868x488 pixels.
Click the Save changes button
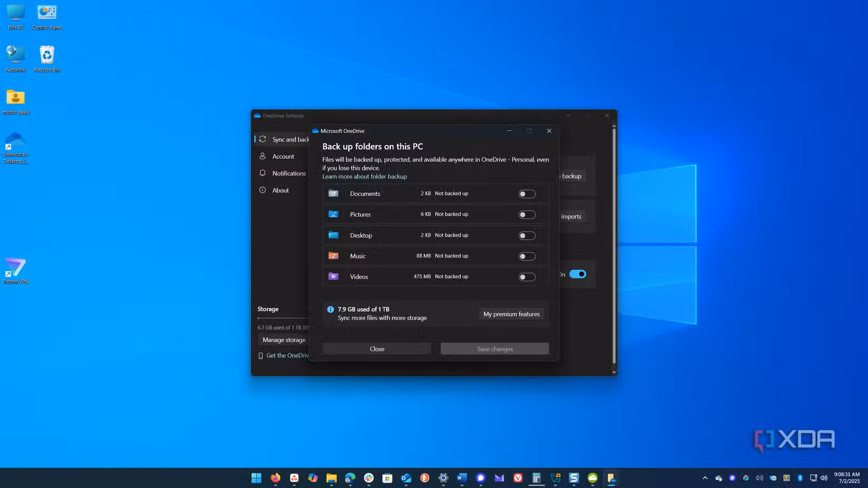[x=494, y=349]
